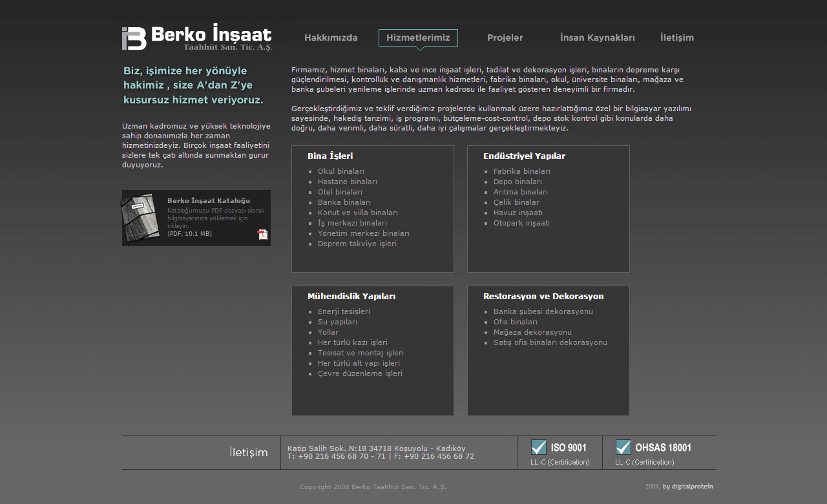Select Ofis binaları list item
The width and height of the screenshot is (827, 504).
pos(516,322)
